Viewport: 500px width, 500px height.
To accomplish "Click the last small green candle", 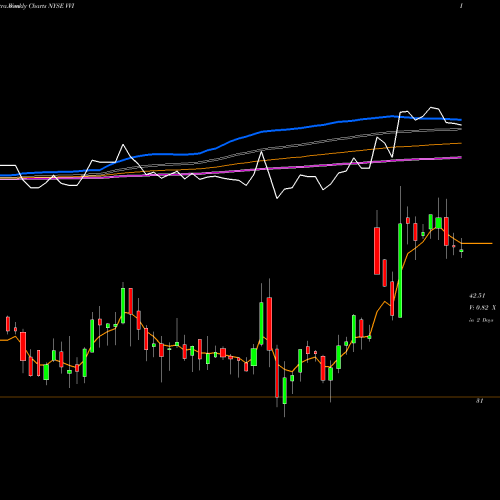I will tap(461, 250).
